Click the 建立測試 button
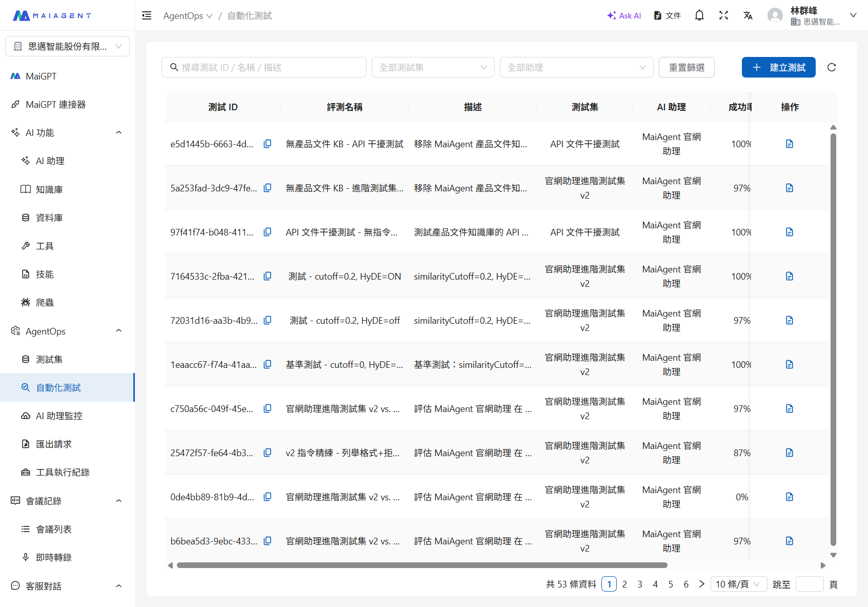Screen dimensions: 868x607 [x=778, y=67]
